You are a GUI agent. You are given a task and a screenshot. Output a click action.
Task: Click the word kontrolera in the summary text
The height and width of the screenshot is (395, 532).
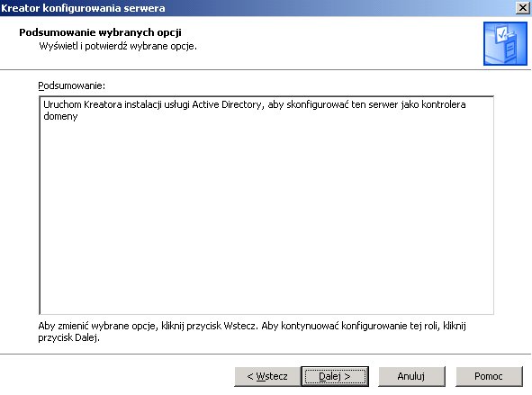point(444,104)
